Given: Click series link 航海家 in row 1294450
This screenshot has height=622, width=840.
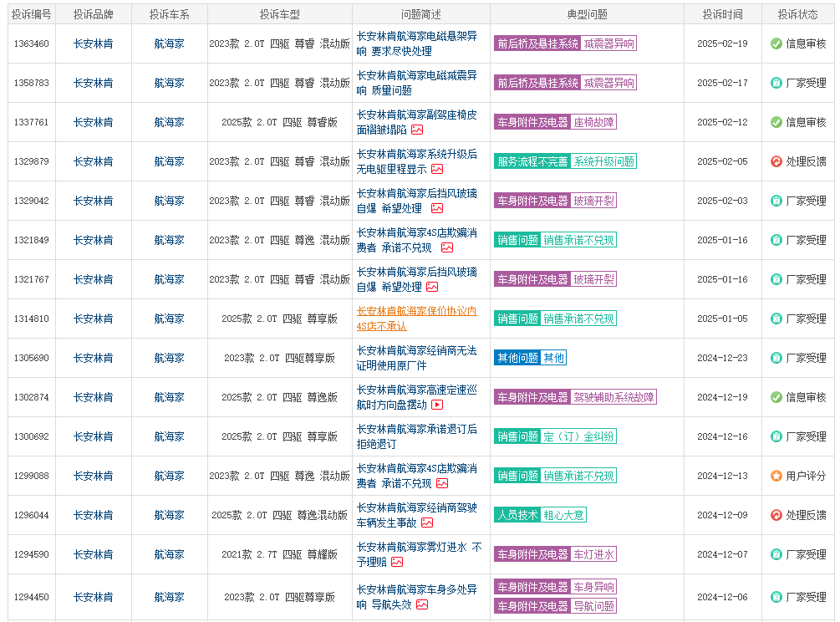Looking at the screenshot, I should (170, 597).
